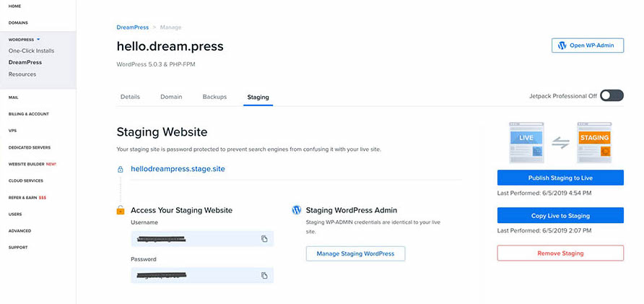Open the hellodreampress.stage.site link
Image resolution: width=644 pixels, height=304 pixels.
point(178,169)
